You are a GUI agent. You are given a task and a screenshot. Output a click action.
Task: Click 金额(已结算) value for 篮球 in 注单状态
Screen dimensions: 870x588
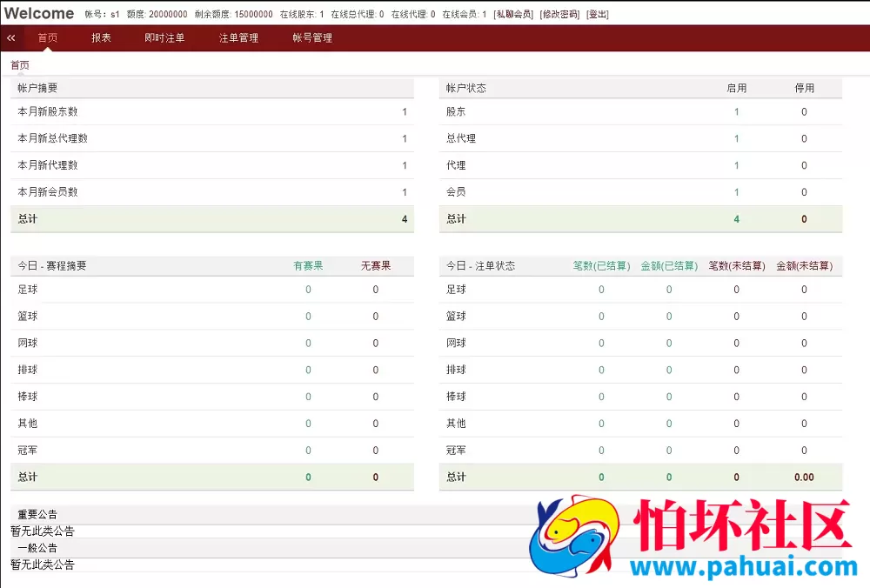click(x=669, y=317)
